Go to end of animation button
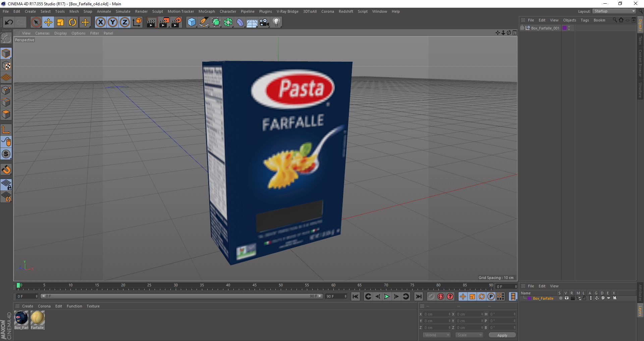Viewport: 644px width, 341px height. coord(418,296)
